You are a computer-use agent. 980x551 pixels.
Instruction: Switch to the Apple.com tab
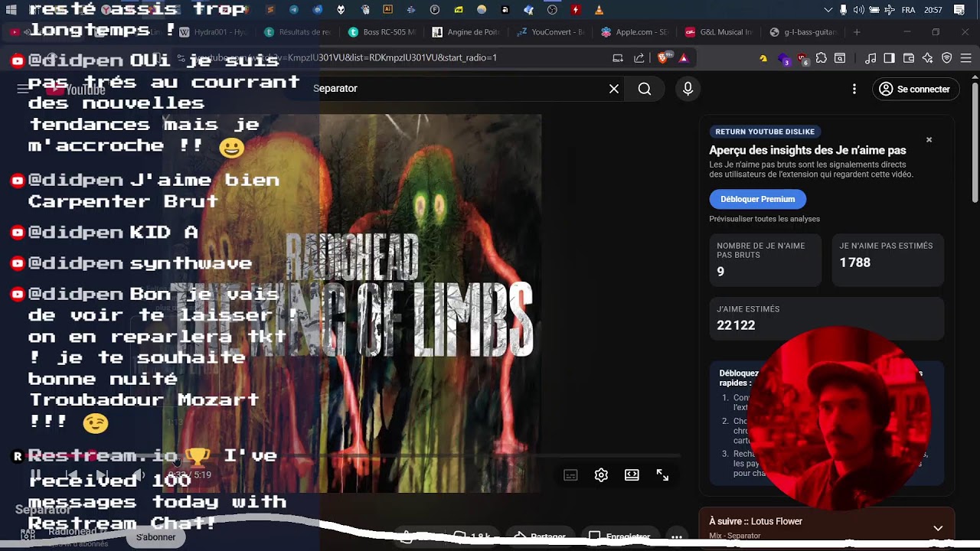(635, 32)
